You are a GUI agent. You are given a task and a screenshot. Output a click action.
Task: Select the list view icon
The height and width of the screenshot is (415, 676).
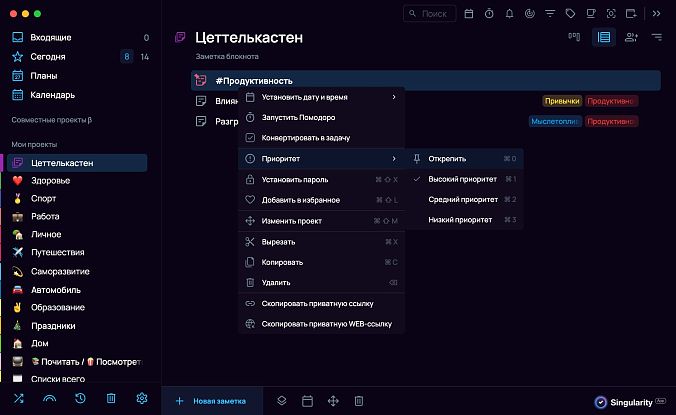604,37
